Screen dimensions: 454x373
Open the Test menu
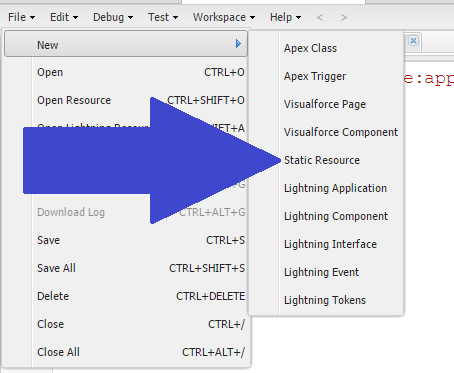[x=163, y=17]
